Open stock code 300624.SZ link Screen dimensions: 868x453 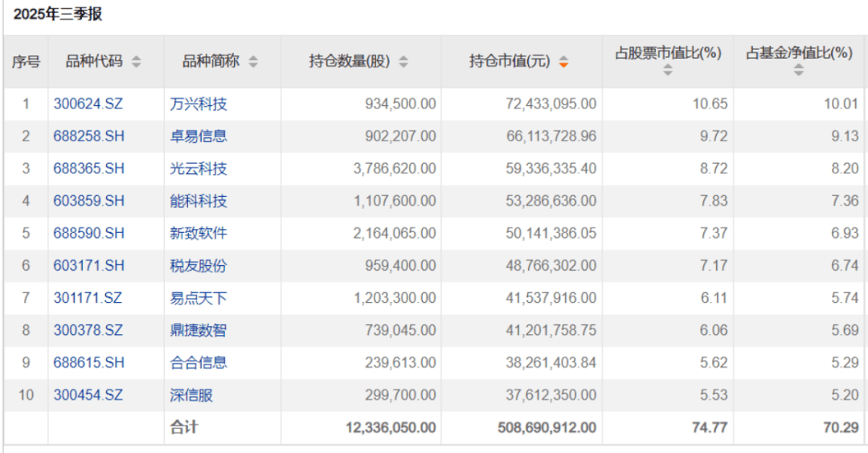coord(88,104)
